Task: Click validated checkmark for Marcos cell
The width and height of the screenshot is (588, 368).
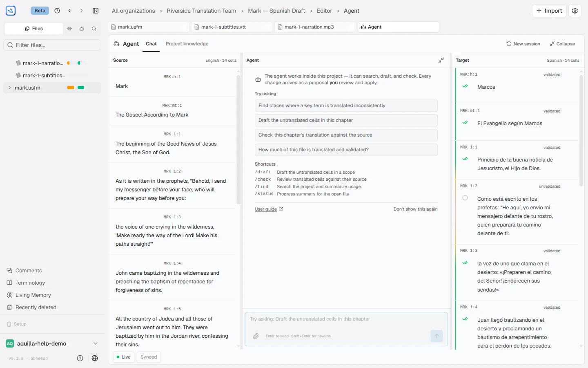Action: (465, 86)
